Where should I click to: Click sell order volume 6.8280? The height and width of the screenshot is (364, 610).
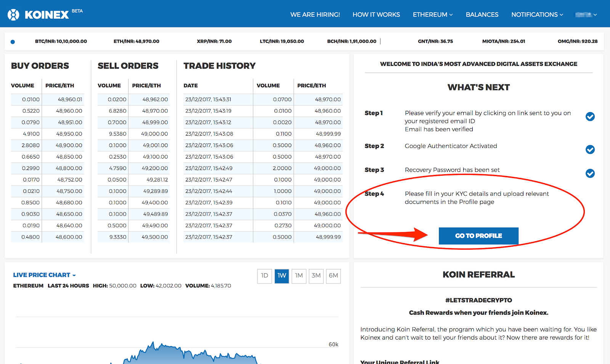coord(118,111)
